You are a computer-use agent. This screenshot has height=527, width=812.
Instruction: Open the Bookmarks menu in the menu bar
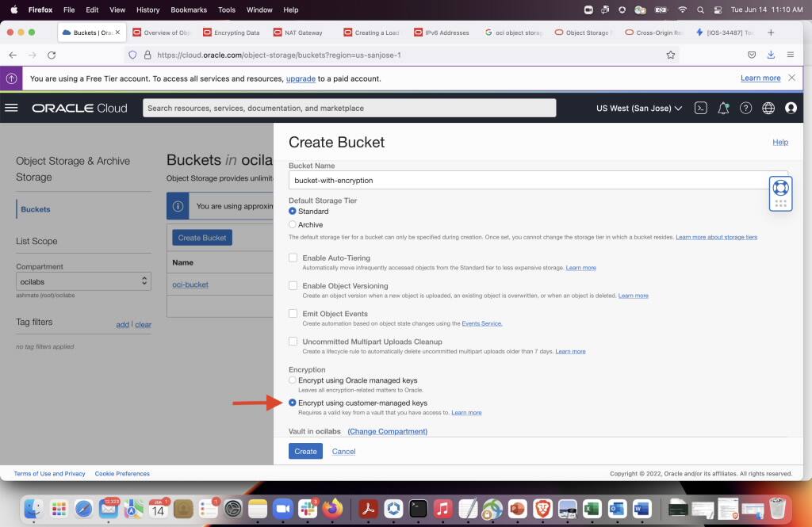pos(188,10)
